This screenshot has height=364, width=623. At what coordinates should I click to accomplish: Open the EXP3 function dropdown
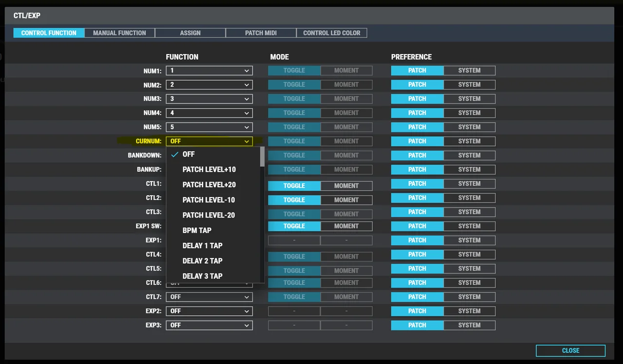coord(209,325)
